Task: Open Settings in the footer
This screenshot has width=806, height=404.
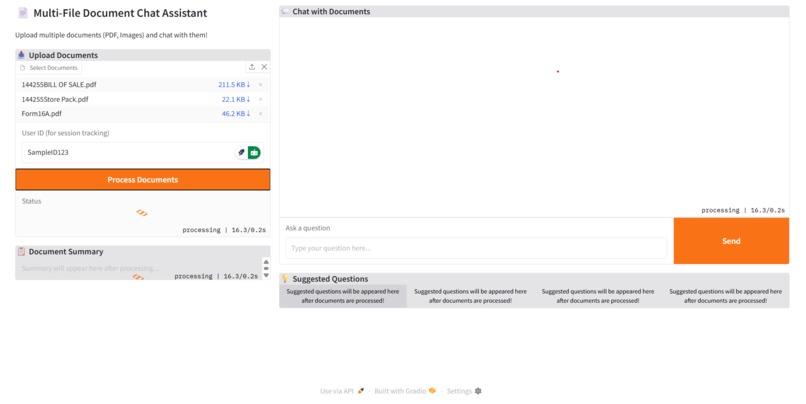Action: coord(464,391)
